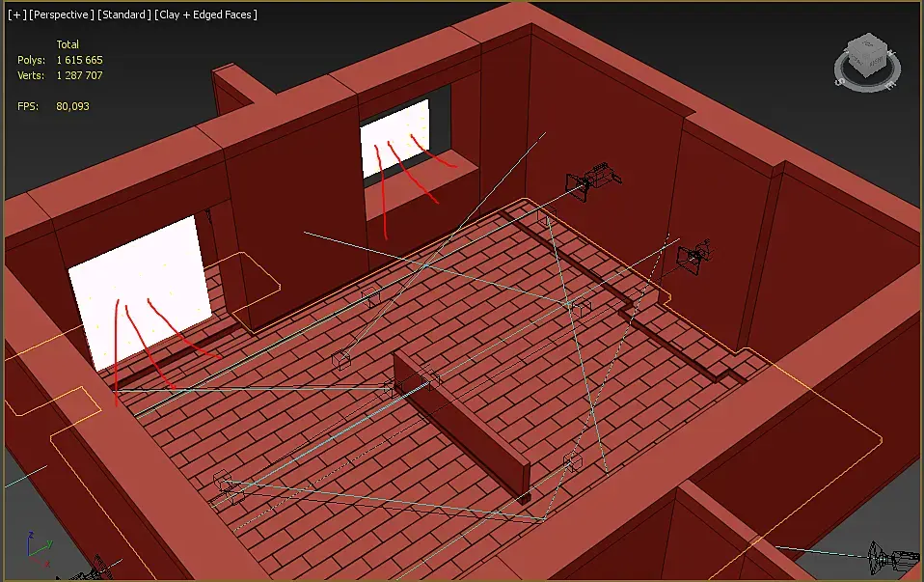
Task: Click the Verts count 1 287 707
Action: tap(79, 75)
